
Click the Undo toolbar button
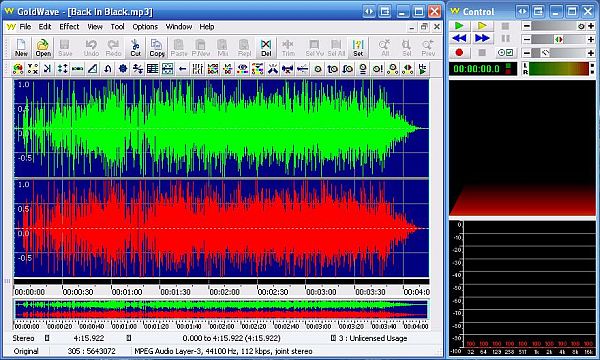tap(91, 48)
